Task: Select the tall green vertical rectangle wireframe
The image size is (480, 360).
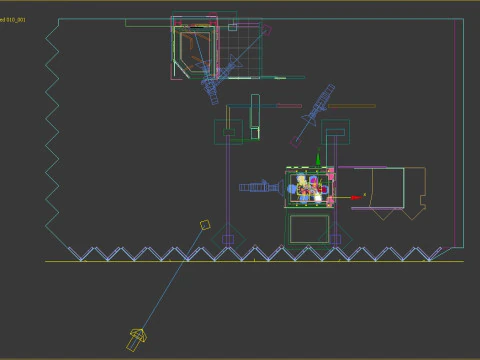Action: [x=255, y=117]
